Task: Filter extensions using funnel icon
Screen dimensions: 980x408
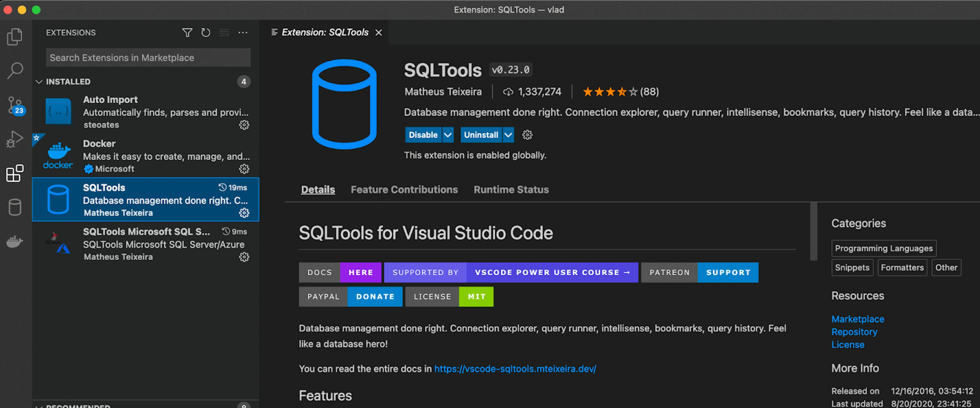Action: point(187,33)
